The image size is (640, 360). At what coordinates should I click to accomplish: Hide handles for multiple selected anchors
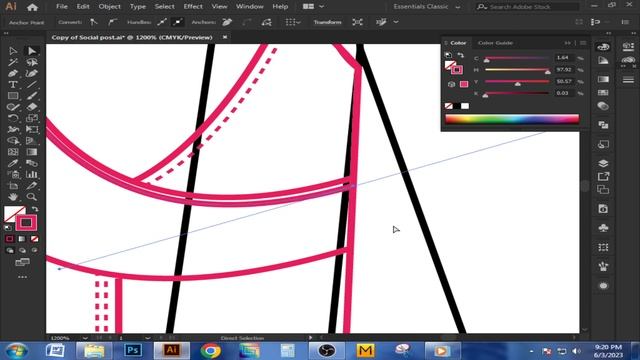pos(178,22)
